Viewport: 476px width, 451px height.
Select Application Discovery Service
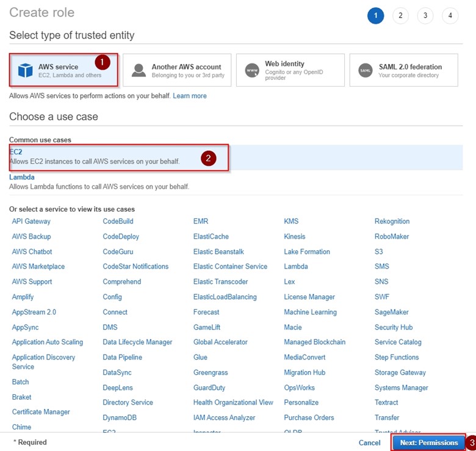point(43,362)
